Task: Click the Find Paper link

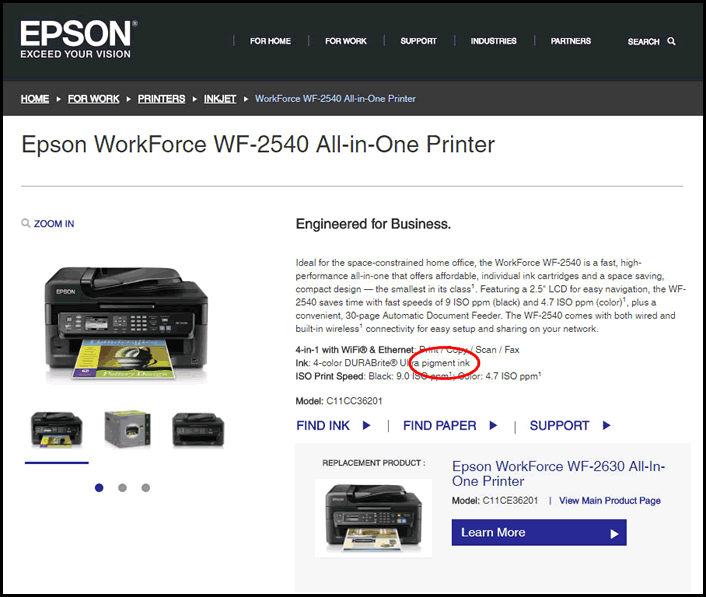Action: coord(439,425)
